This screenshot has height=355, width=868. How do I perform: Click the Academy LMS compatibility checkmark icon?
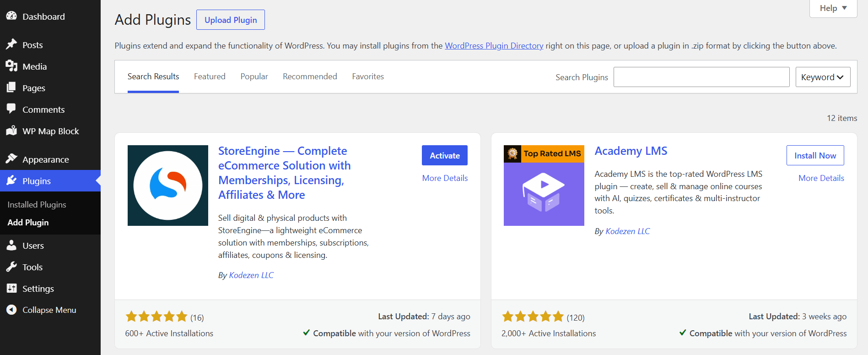click(683, 333)
